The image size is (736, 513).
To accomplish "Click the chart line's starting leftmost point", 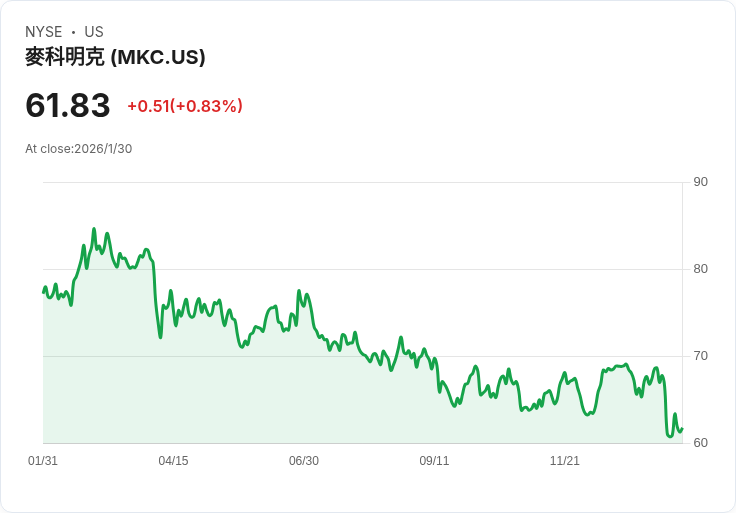I will coord(44,291).
